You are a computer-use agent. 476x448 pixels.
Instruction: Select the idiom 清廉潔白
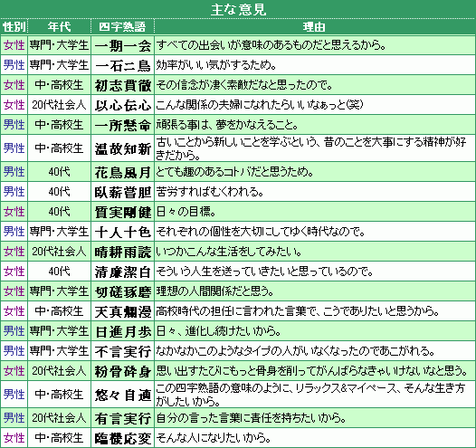pyautogui.click(x=123, y=272)
